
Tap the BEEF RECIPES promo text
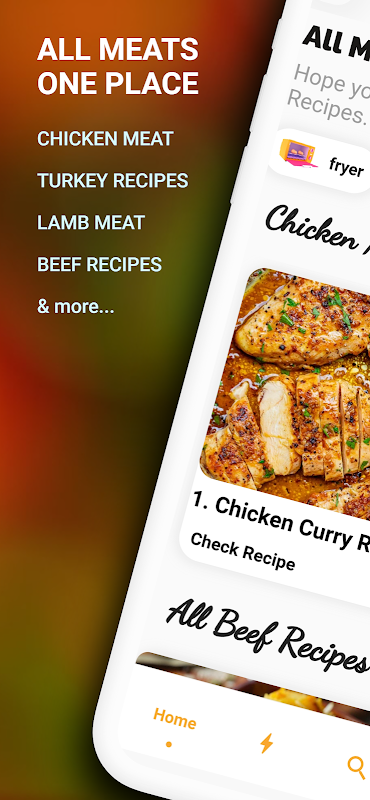(100, 264)
